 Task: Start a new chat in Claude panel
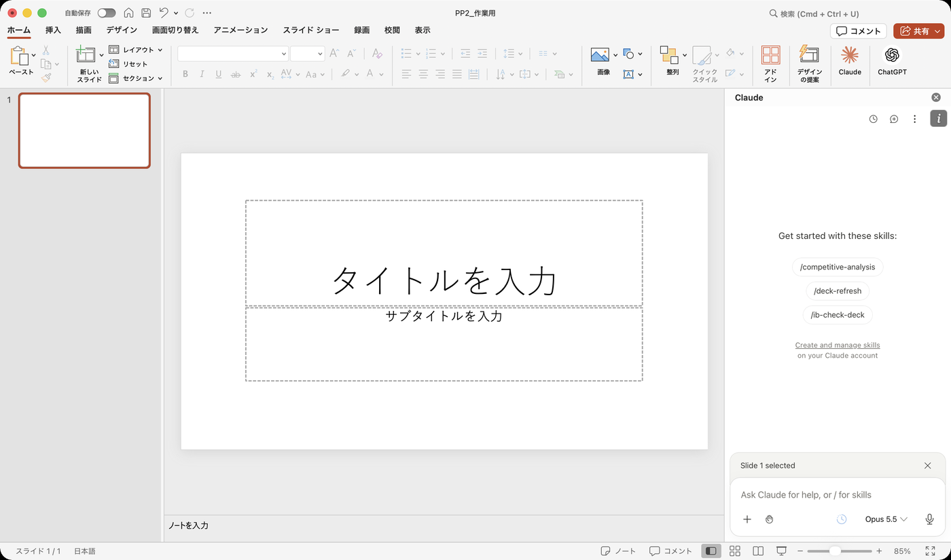click(894, 119)
